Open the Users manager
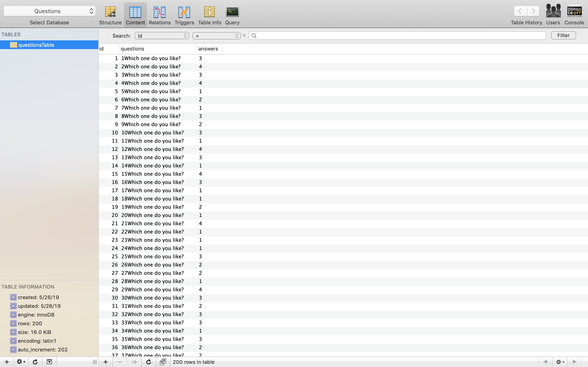This screenshot has width=588, height=367. [553, 14]
